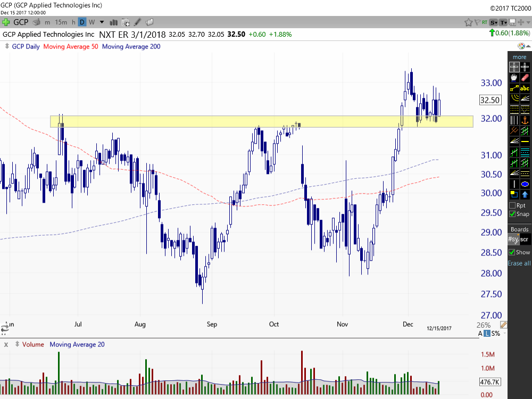Image resolution: width=532 pixels, height=399 pixels.
Task: Enable the Rpt checkbox
Action: point(512,205)
